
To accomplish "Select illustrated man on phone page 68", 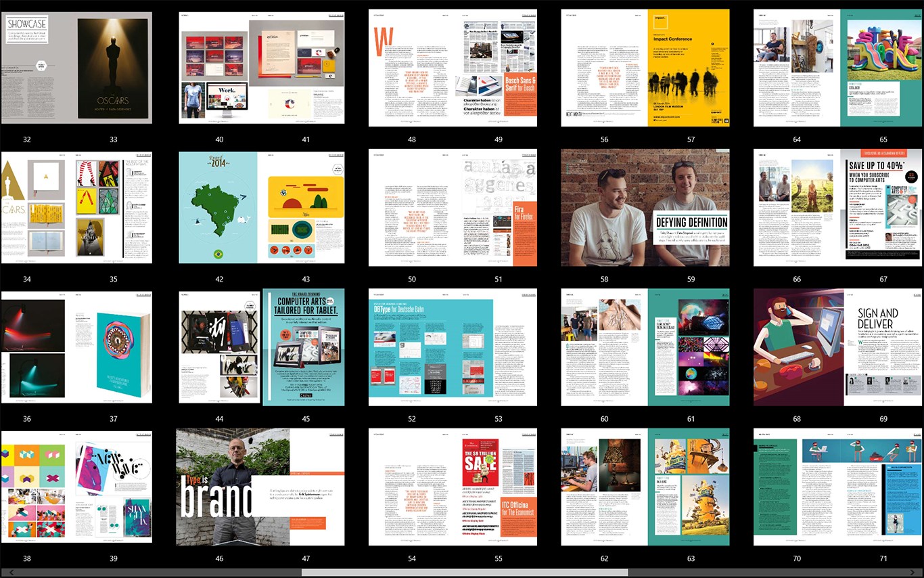I will 799,347.
